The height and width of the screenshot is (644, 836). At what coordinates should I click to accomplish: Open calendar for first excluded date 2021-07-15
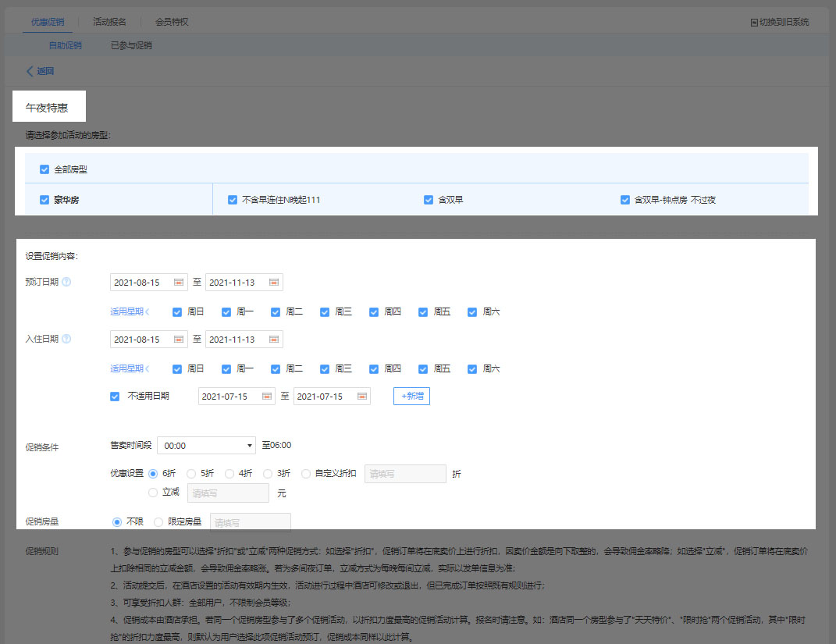[267, 397]
